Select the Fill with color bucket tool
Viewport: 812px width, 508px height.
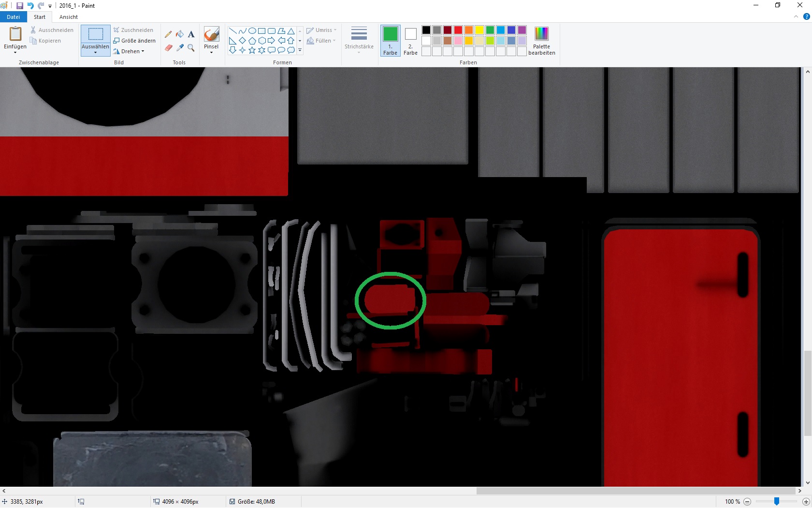(180, 34)
